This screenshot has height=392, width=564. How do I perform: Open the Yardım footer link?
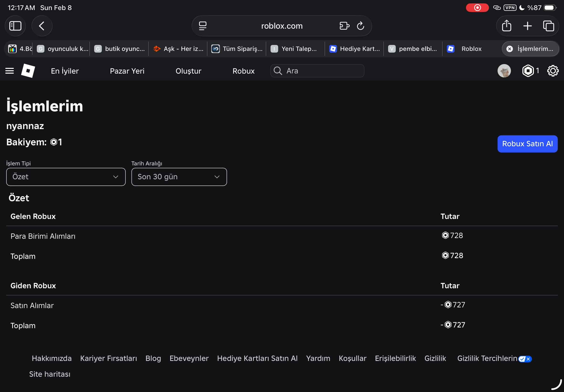318,359
